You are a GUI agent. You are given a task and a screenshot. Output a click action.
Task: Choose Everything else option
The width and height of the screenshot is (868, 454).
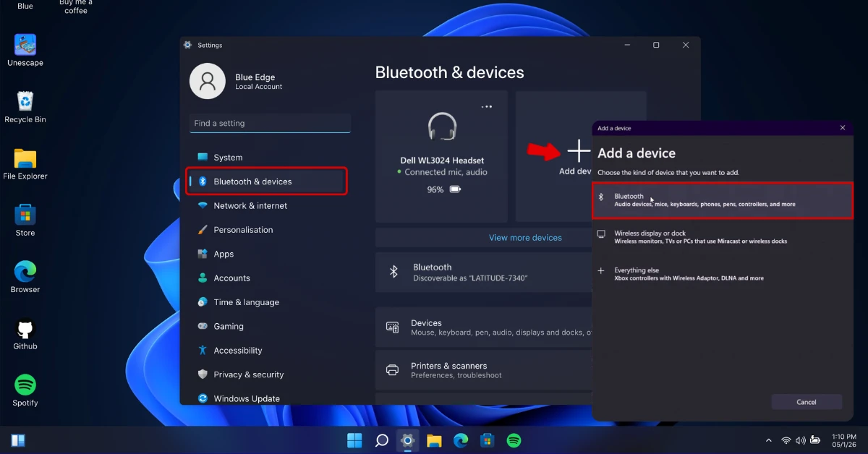pos(723,274)
